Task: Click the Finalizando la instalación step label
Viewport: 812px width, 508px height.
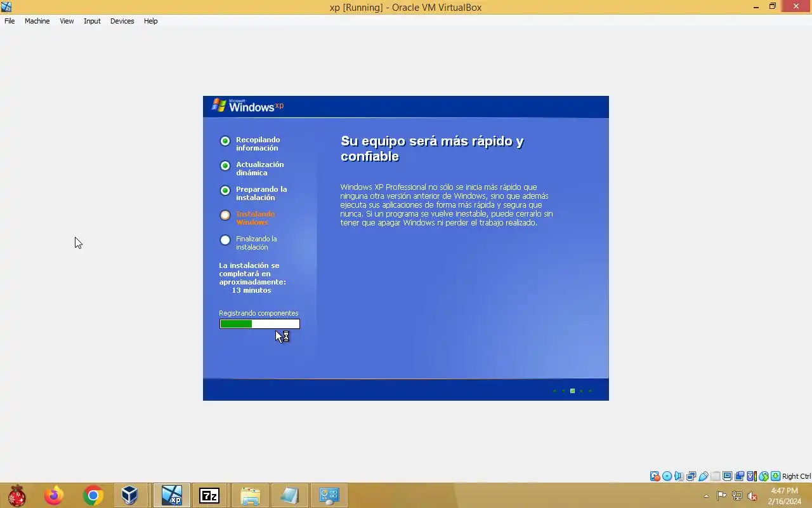Action: [256, 243]
